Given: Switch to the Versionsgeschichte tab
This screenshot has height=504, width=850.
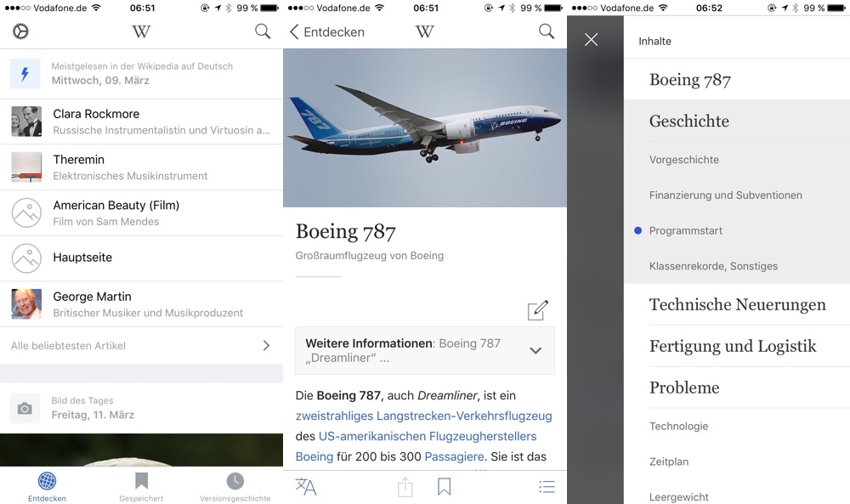Looking at the screenshot, I should [x=235, y=487].
